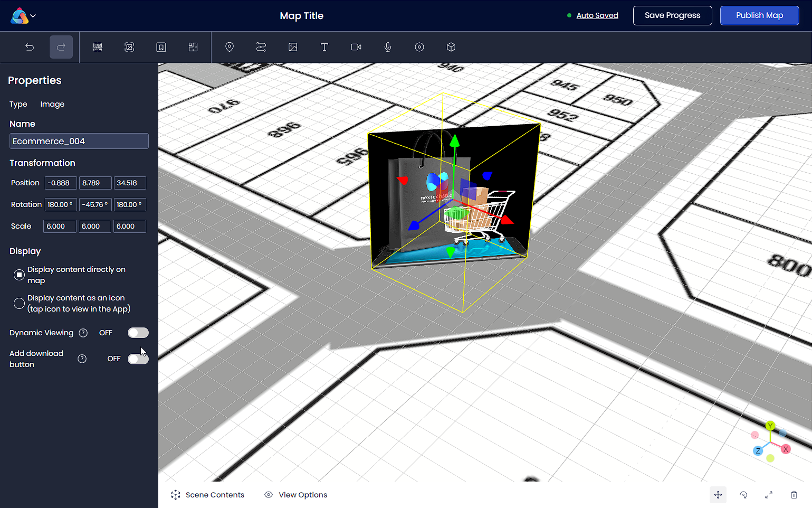Screen dimensions: 812x508
Task: Turn on Dynamic Viewing toggle
Action: 138,333
